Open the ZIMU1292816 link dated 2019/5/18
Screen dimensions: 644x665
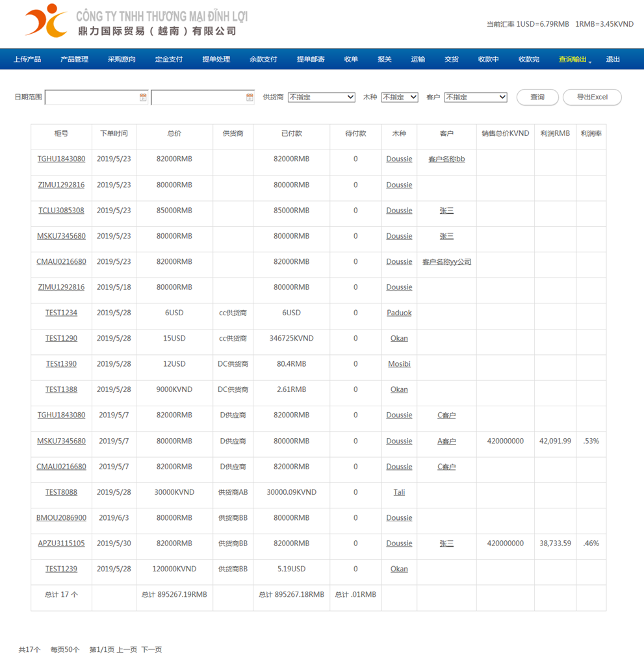point(62,287)
